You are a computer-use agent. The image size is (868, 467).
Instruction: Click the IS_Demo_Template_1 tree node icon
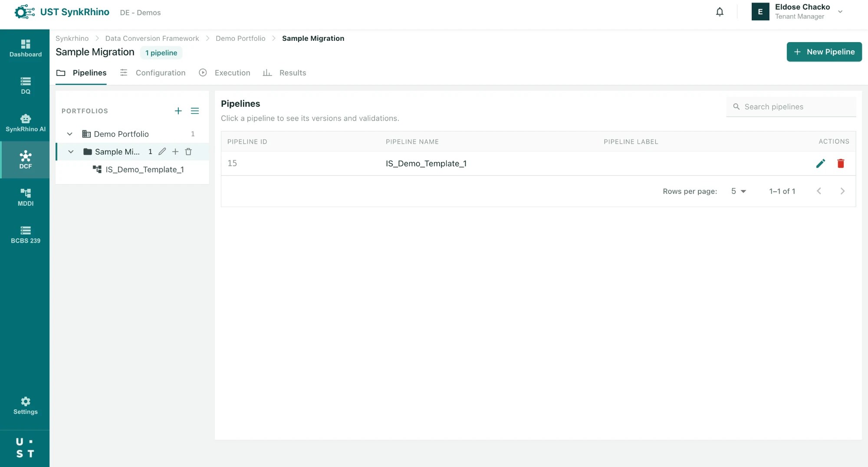97,169
